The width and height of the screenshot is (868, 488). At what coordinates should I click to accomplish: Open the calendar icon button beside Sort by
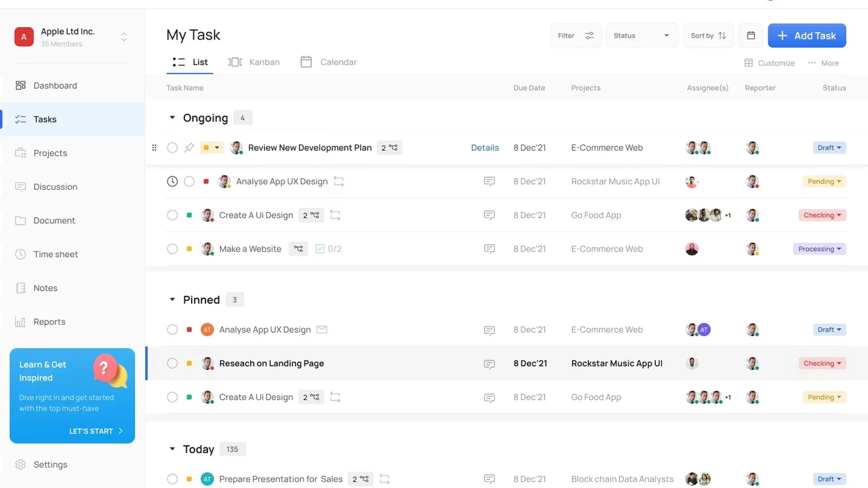[x=751, y=35]
